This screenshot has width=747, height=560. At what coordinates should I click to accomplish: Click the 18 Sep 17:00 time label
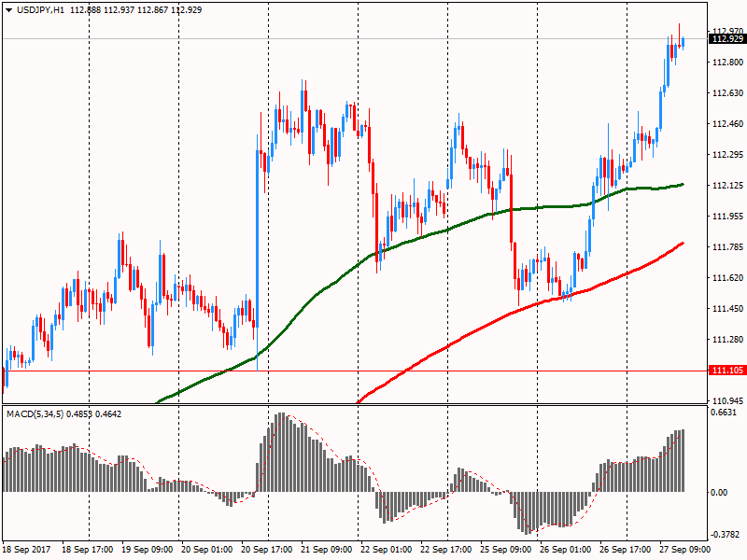pyautogui.click(x=87, y=550)
